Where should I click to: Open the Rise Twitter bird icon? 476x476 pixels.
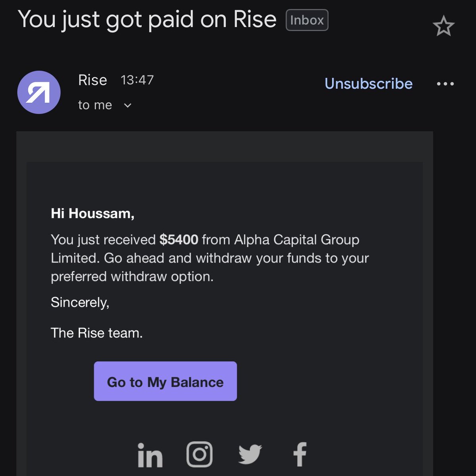250,455
